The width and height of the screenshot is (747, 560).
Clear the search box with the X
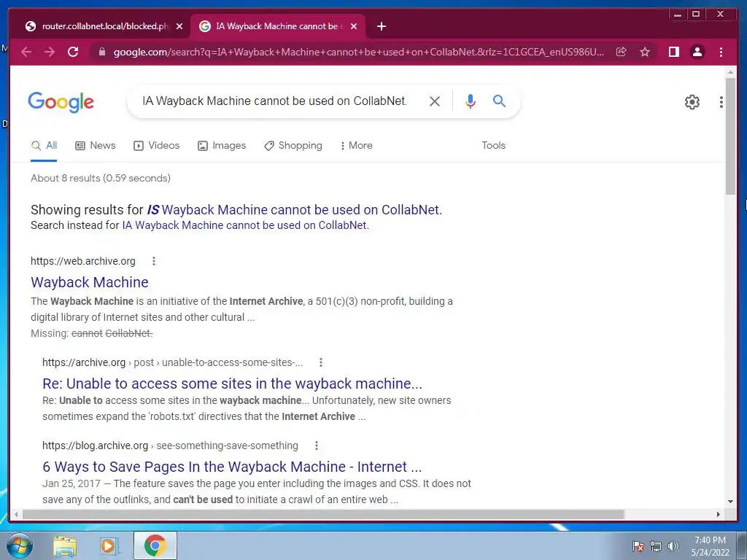coord(435,101)
